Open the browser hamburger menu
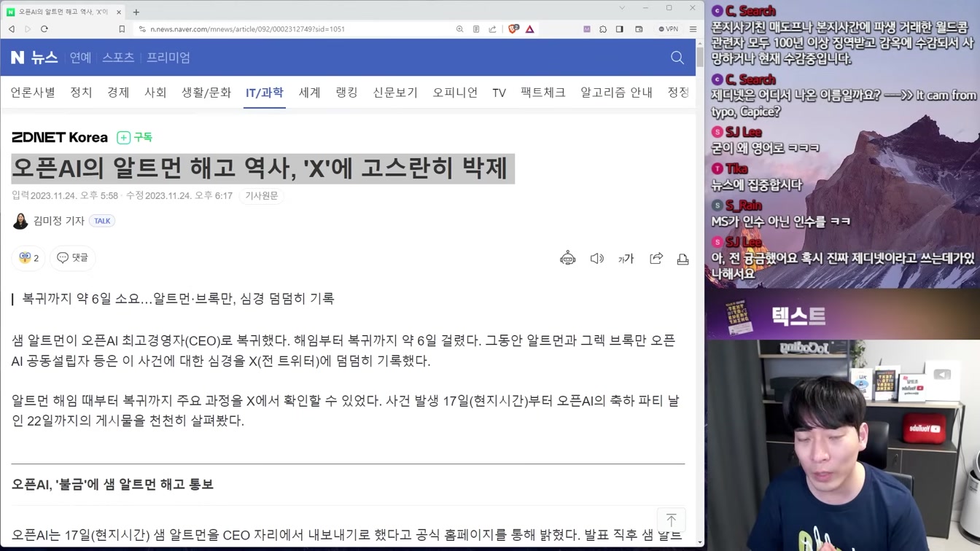 pyautogui.click(x=693, y=29)
